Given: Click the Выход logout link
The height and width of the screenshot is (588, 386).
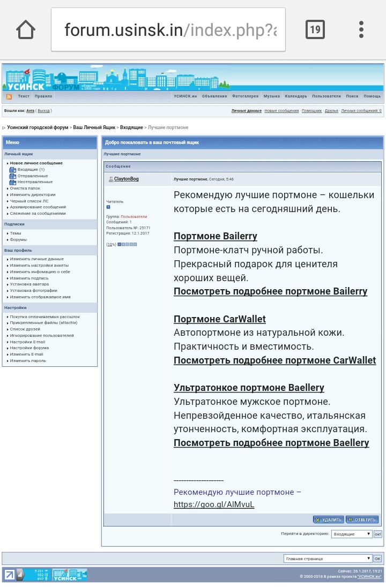Looking at the screenshot, I should (43, 111).
